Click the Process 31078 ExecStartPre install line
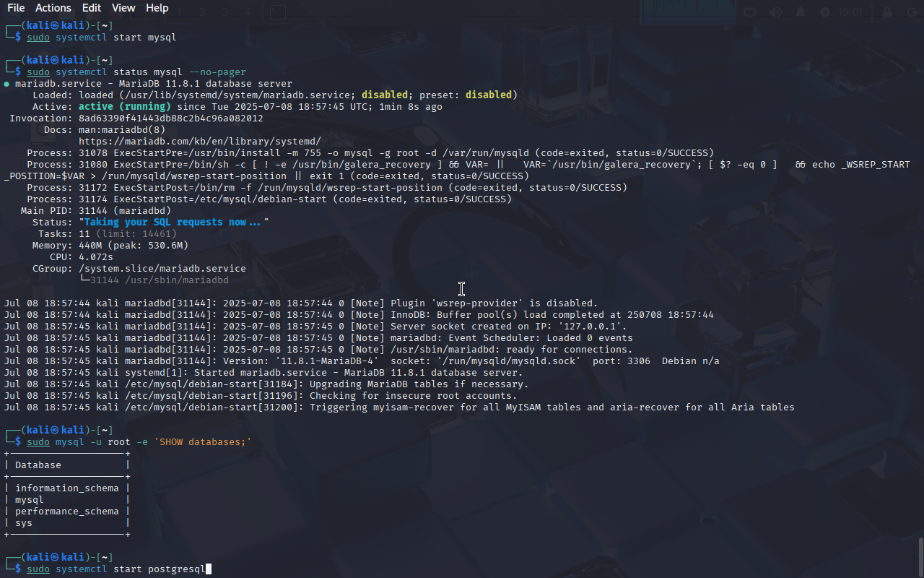 (370, 153)
